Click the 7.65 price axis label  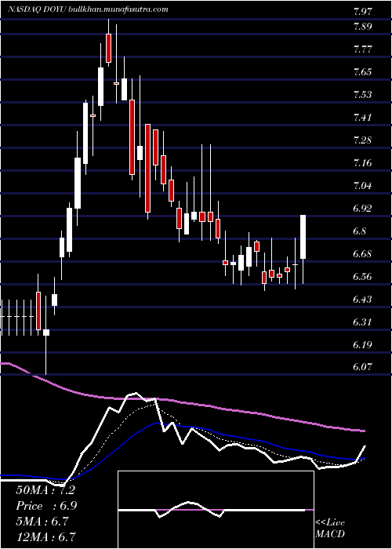click(x=362, y=72)
